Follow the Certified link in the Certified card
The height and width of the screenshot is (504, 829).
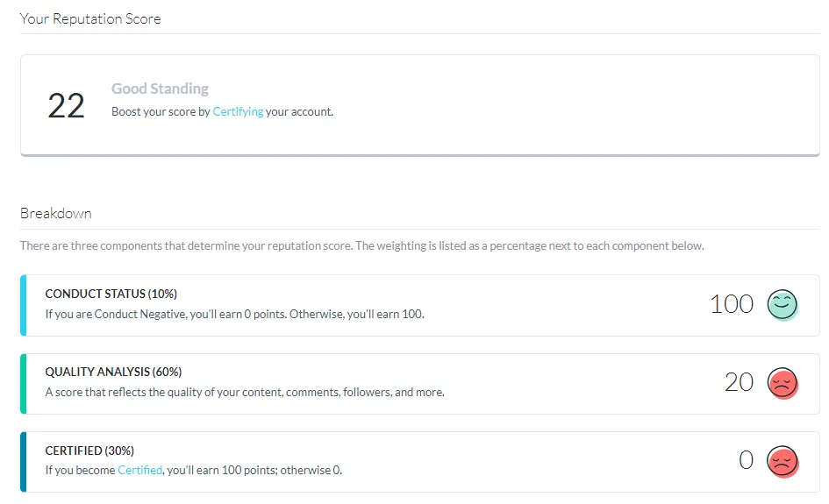point(139,470)
